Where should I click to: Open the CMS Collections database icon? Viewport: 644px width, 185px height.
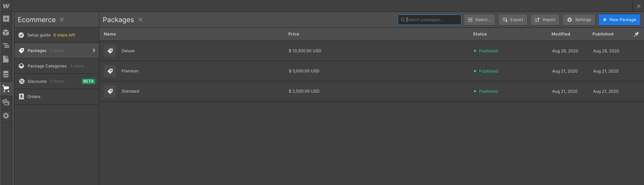(x=6, y=74)
